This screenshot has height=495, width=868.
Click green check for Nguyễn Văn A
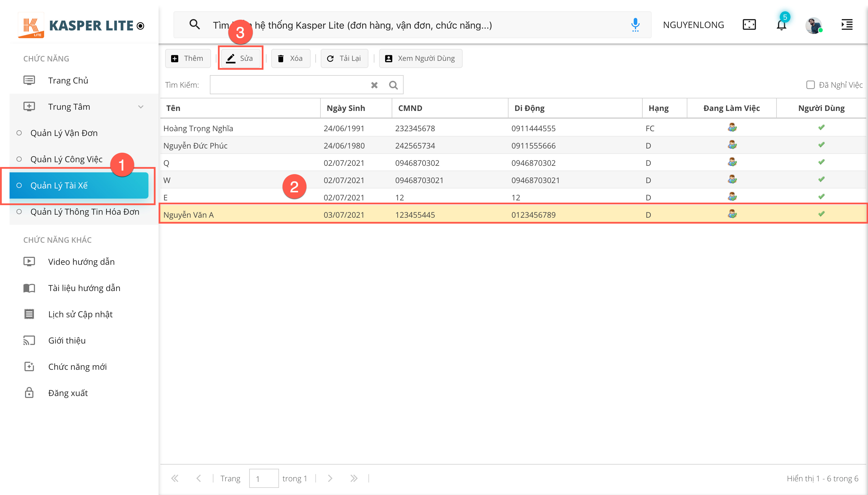[821, 214]
